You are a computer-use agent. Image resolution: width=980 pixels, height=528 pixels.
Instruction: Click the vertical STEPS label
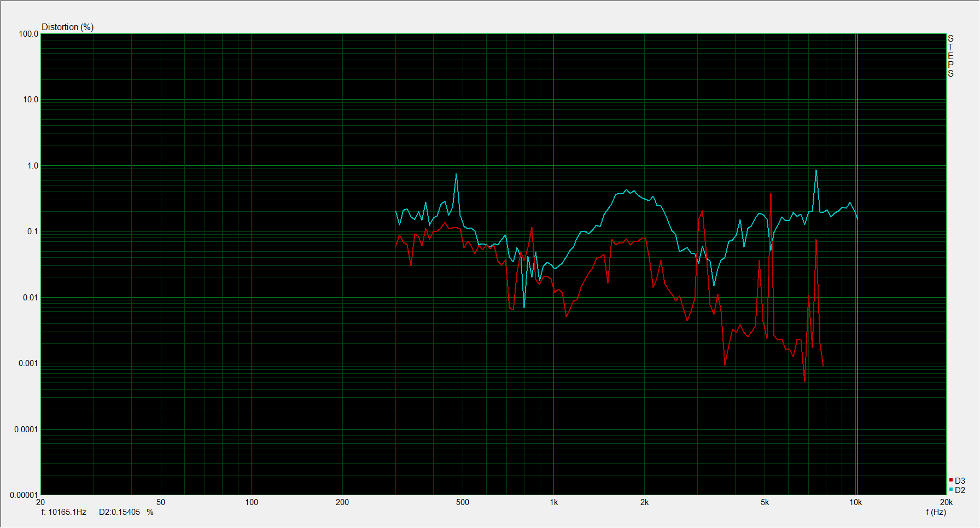coord(950,56)
